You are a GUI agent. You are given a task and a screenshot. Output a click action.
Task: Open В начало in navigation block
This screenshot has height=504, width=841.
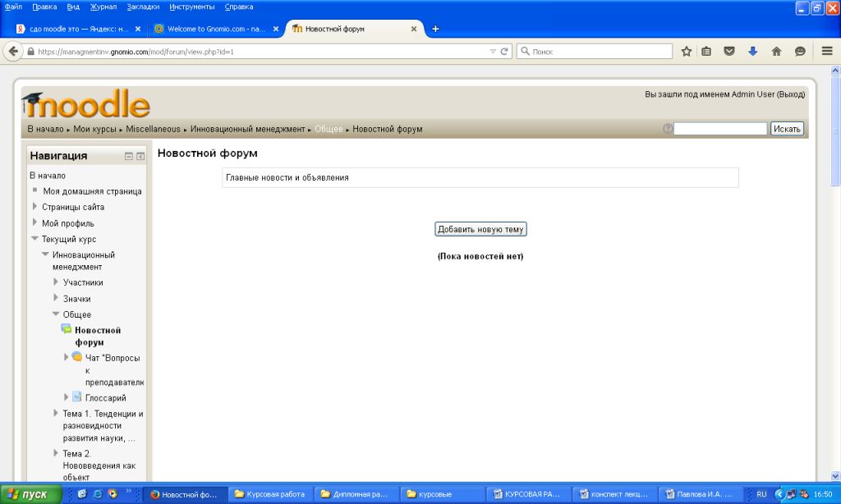click(x=48, y=176)
